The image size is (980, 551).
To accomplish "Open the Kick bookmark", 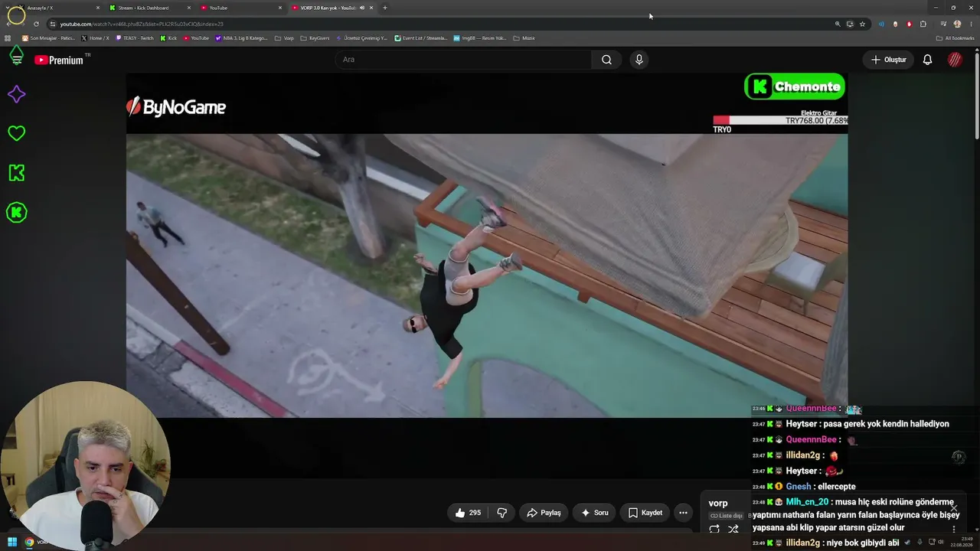I will 168,38.
